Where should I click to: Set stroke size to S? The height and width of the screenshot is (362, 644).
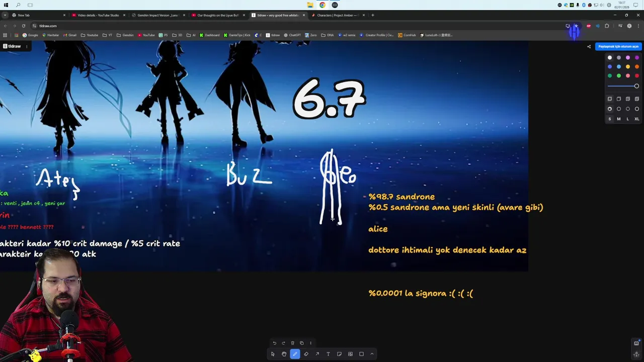point(610,119)
